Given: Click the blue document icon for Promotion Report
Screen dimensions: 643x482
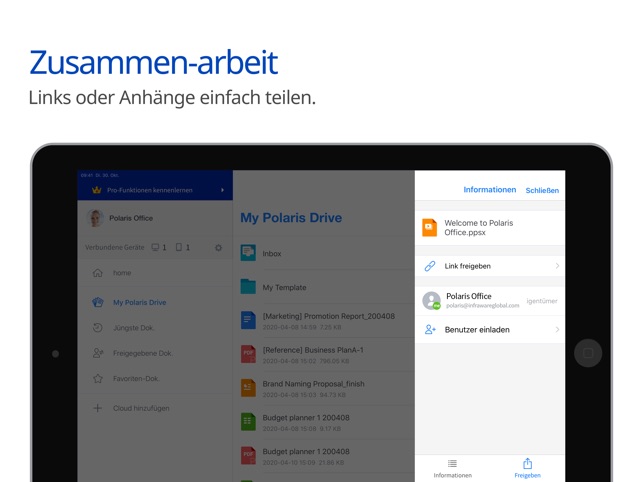Looking at the screenshot, I should tap(248, 320).
